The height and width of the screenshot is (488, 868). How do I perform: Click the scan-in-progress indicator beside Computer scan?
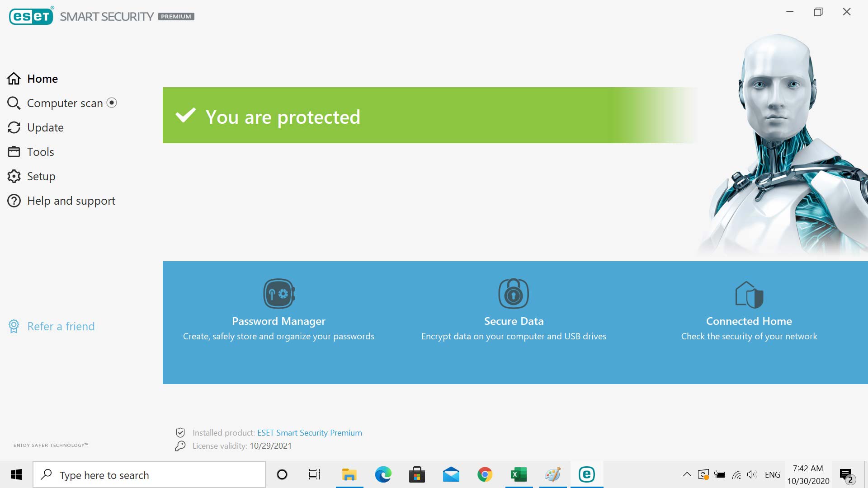coord(112,103)
